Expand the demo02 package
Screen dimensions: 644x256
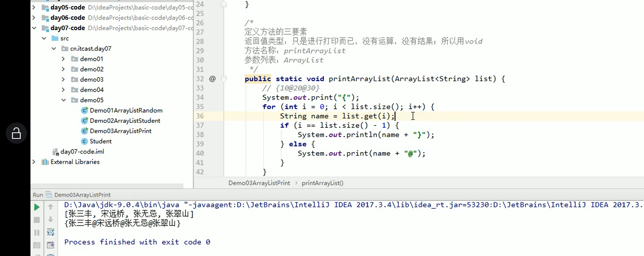coord(64,69)
